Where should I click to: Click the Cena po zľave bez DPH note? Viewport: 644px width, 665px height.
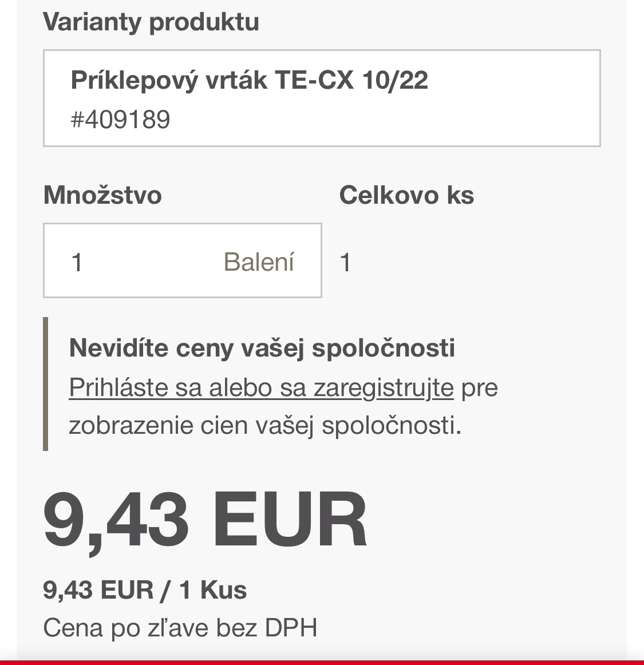tap(180, 628)
